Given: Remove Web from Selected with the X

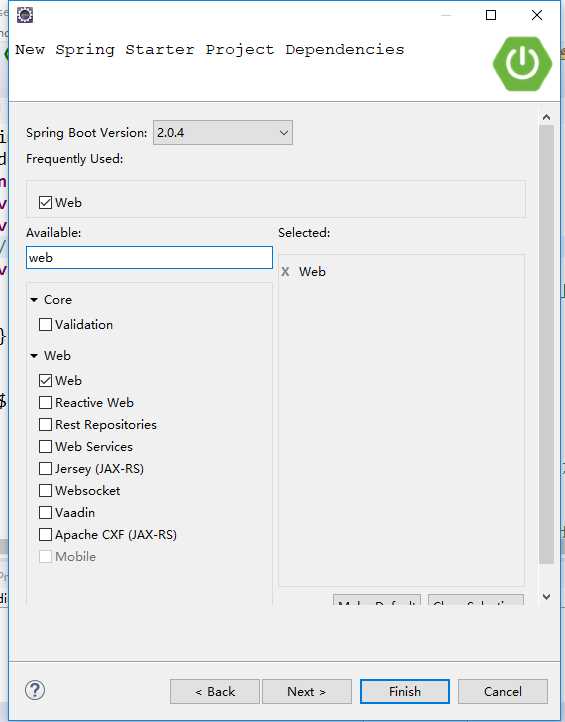Looking at the screenshot, I should [285, 272].
